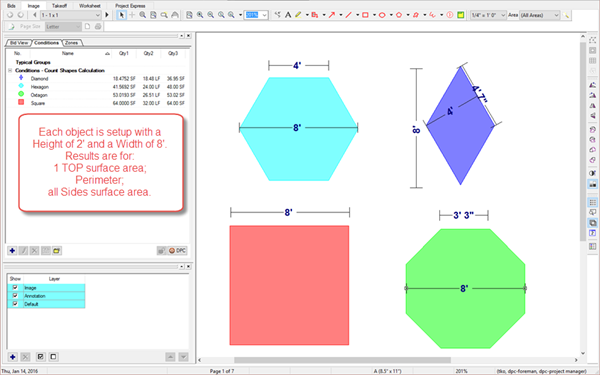Viewport: 600px width, 375px height.
Task: Click the red circled number stamp icon
Action: point(450,15)
